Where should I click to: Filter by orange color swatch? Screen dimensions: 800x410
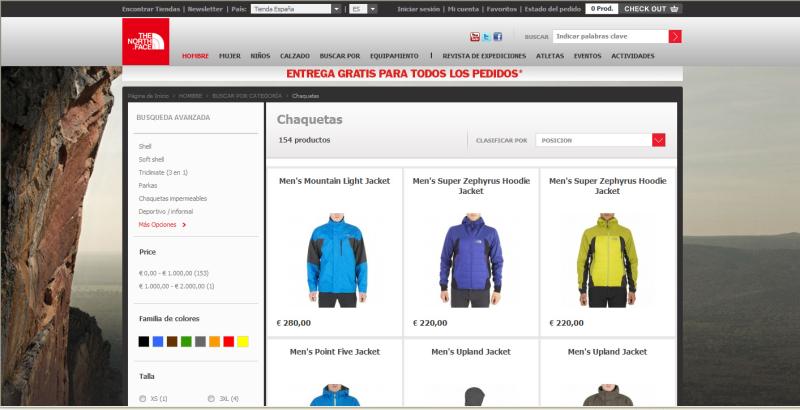pyautogui.click(x=214, y=342)
